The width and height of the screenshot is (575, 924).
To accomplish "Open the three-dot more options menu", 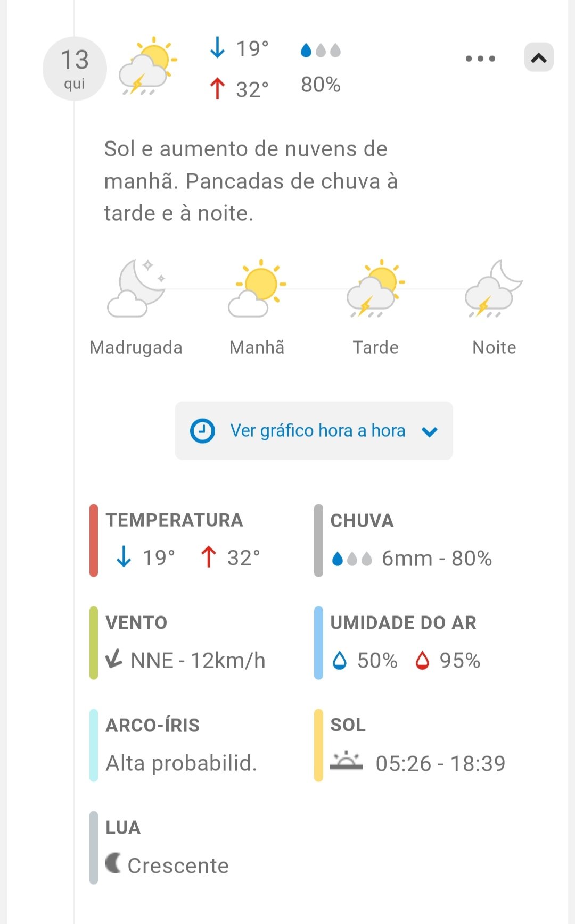I will point(480,59).
